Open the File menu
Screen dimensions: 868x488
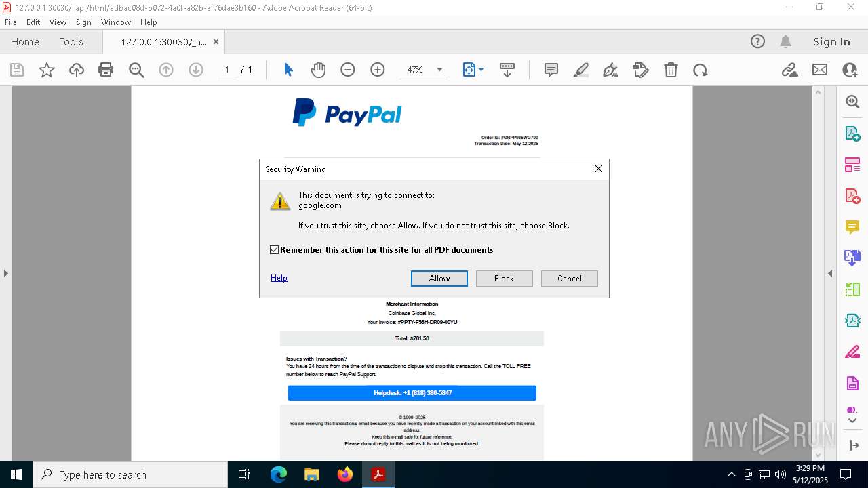pos(11,22)
